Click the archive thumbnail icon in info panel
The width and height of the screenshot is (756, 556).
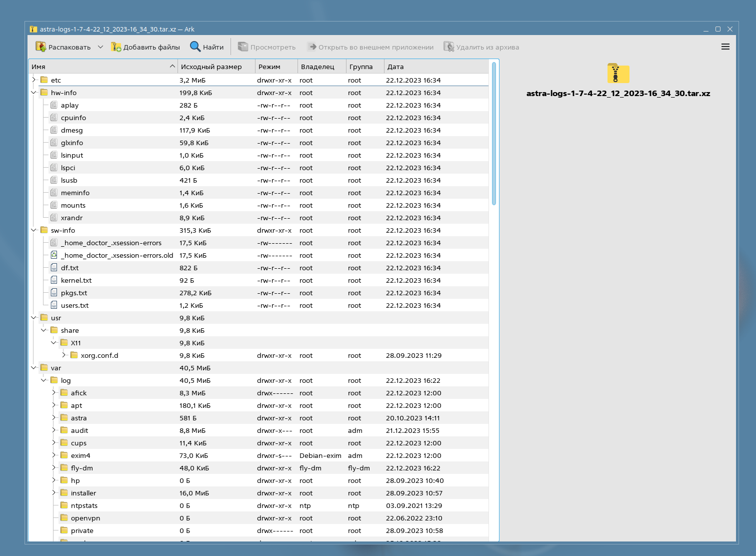tap(618, 73)
